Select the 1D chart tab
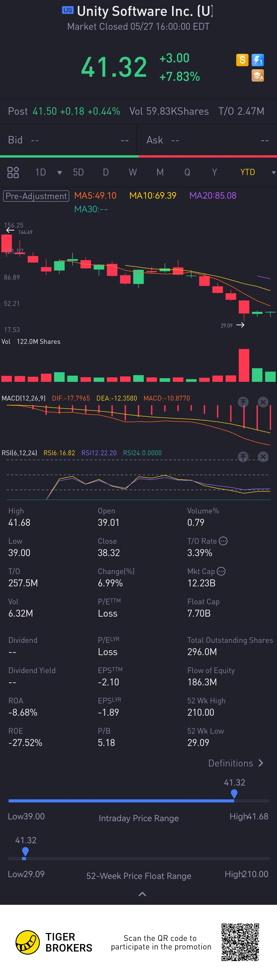Image resolution: width=277 pixels, height=980 pixels. 40,172
